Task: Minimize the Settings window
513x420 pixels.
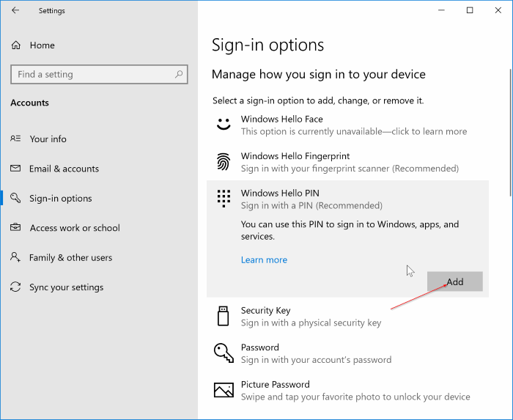Action: (x=441, y=10)
